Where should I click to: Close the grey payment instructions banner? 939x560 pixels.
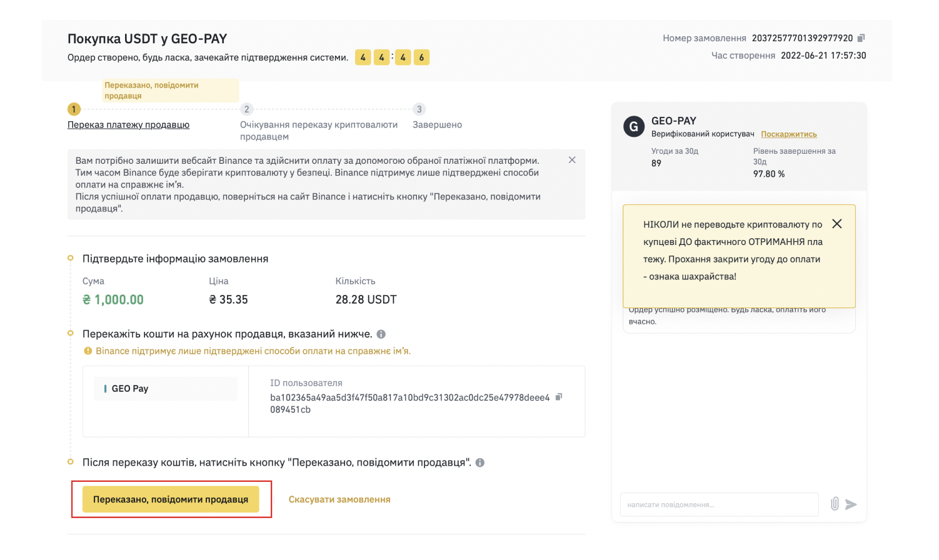tap(572, 160)
